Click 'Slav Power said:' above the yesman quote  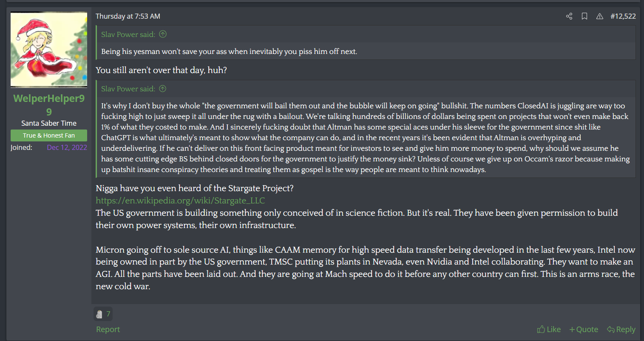[128, 34]
